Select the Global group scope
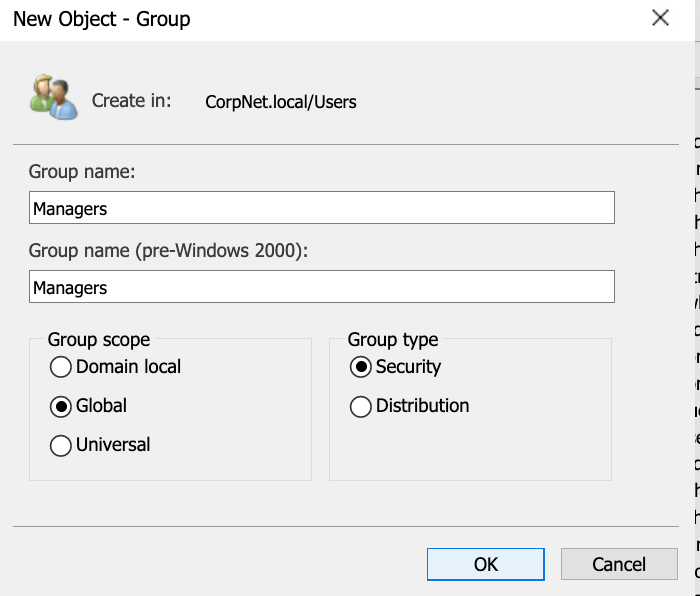Screen dimensions: 700x596 click(x=62, y=406)
